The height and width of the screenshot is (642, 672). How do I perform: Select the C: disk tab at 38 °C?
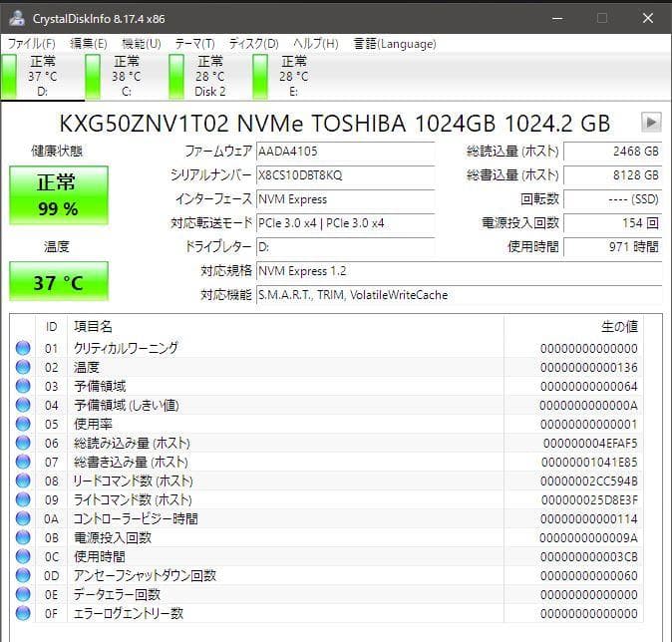click(x=126, y=77)
